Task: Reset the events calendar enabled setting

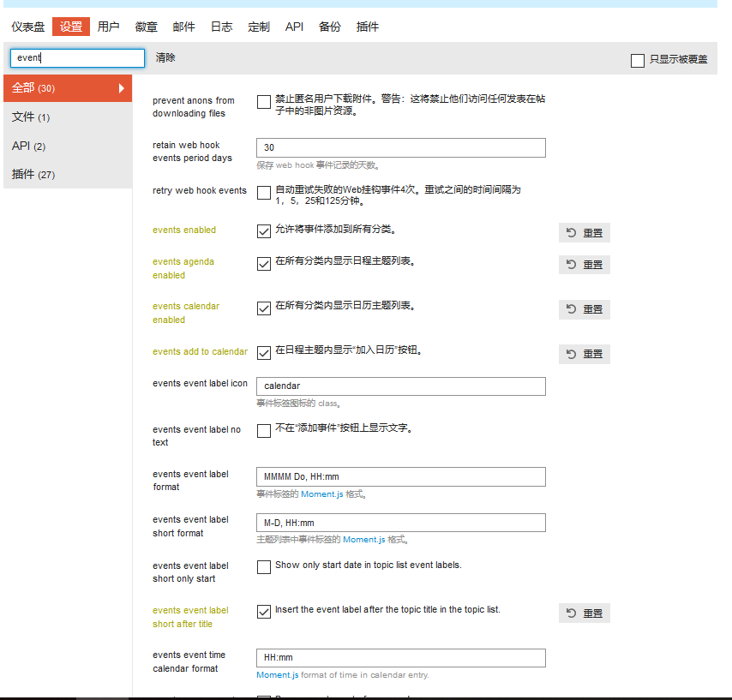Action: pos(585,309)
